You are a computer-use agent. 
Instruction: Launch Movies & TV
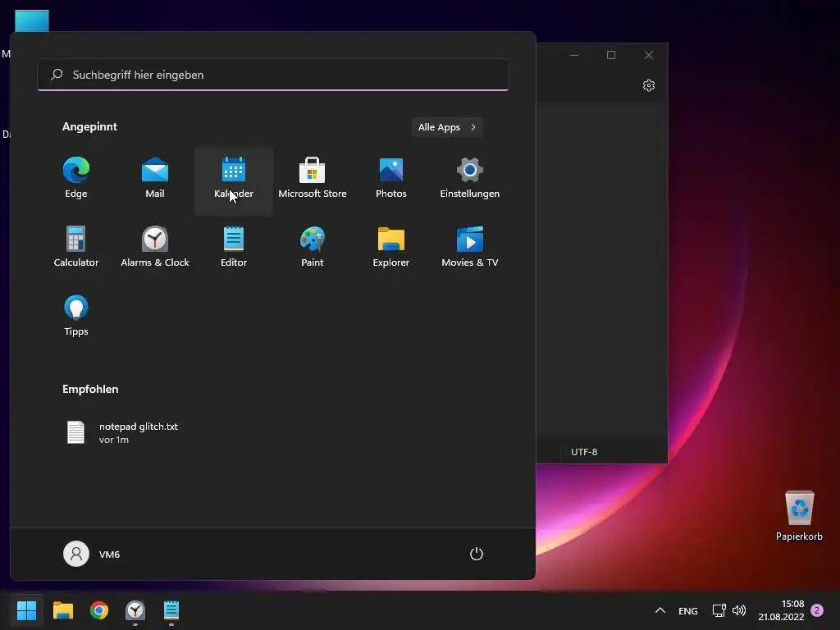click(x=470, y=248)
